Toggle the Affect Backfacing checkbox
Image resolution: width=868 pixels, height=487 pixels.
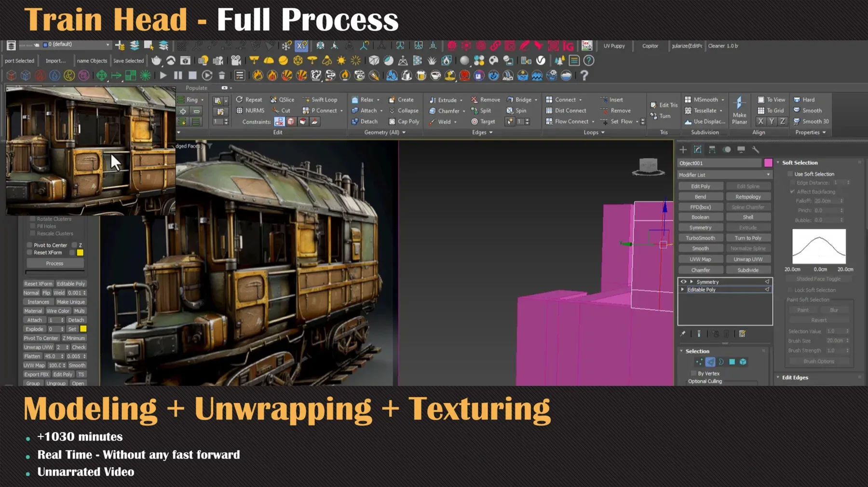click(x=792, y=191)
